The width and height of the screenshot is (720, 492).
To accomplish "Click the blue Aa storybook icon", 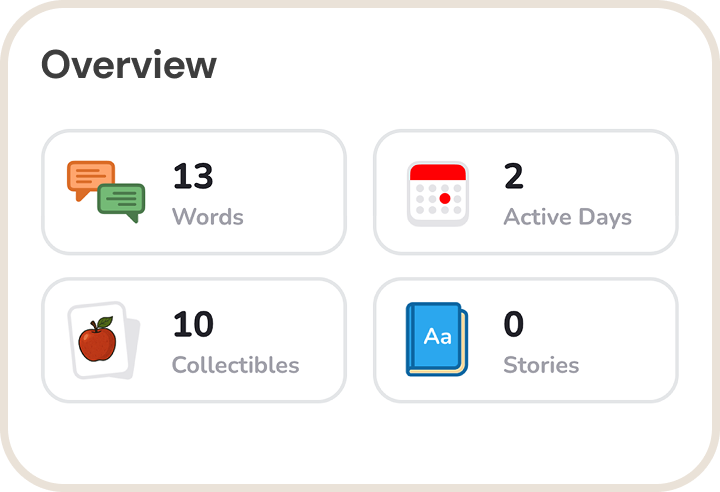I will coord(437,340).
